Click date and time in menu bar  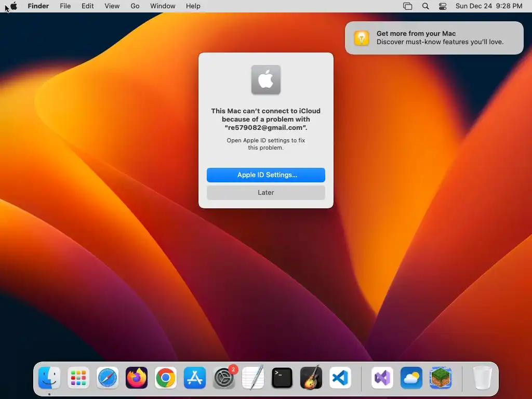coord(489,6)
